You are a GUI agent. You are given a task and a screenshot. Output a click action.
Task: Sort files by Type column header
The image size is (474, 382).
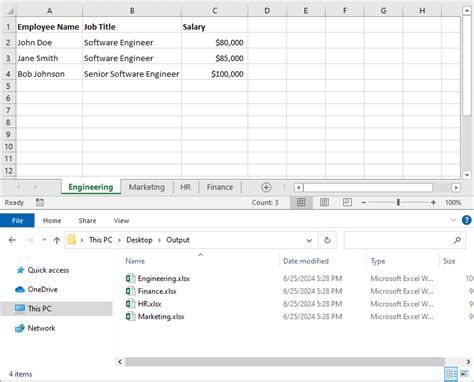pos(378,261)
